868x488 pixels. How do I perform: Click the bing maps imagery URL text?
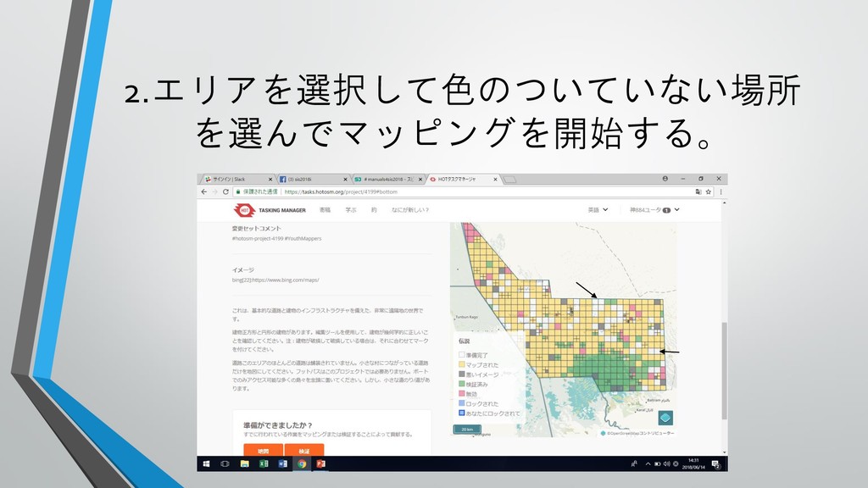tap(275, 280)
